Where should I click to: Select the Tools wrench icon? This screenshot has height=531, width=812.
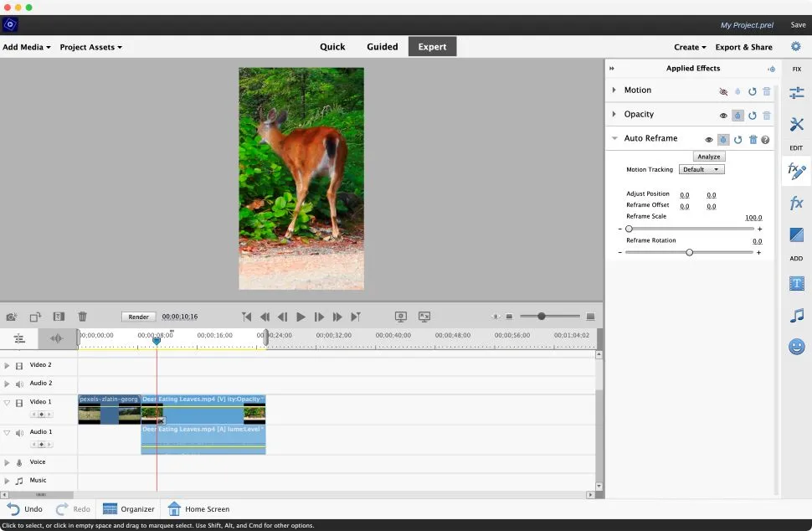tap(796, 124)
